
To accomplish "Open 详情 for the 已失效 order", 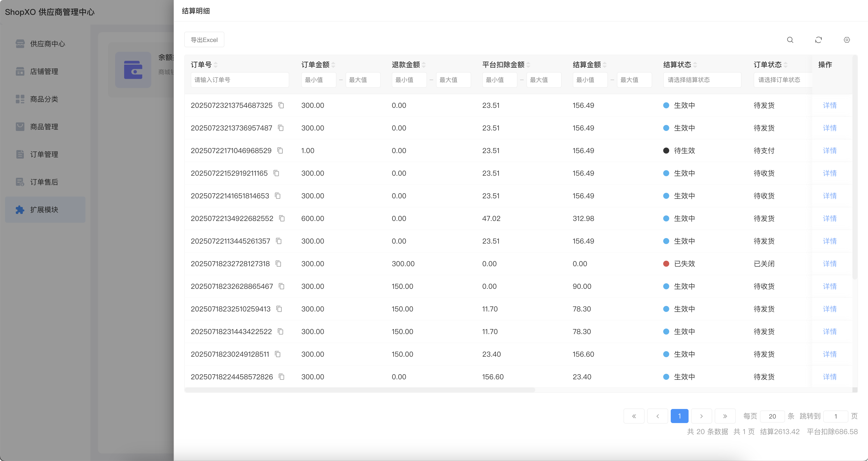I will coord(830,263).
